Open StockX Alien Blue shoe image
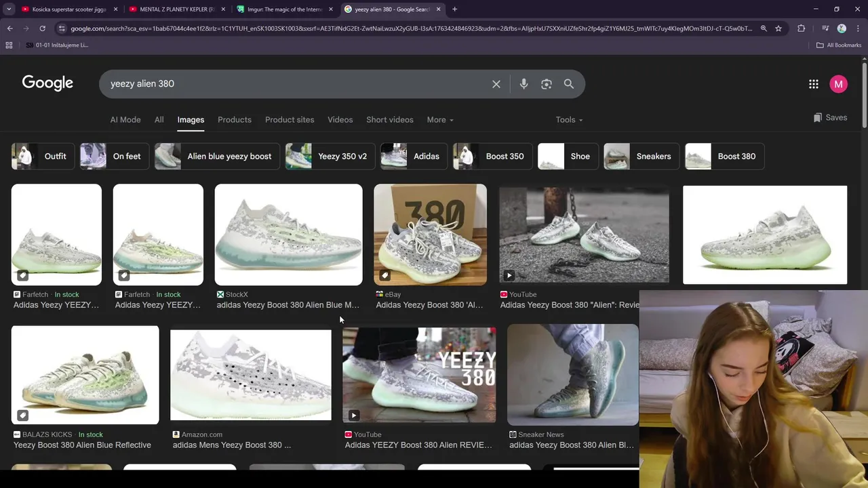 click(288, 235)
